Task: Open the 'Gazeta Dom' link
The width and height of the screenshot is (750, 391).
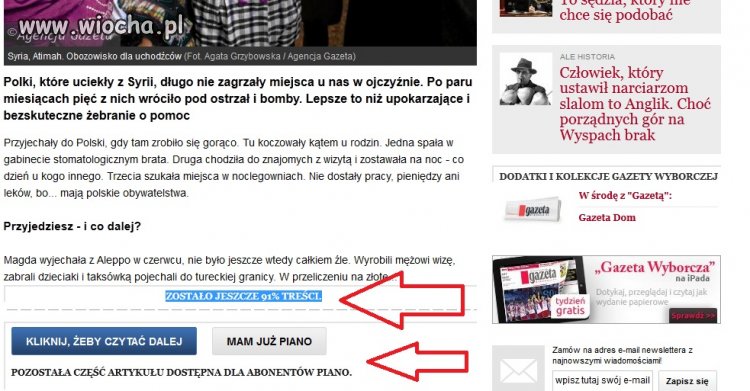Action: (x=607, y=218)
